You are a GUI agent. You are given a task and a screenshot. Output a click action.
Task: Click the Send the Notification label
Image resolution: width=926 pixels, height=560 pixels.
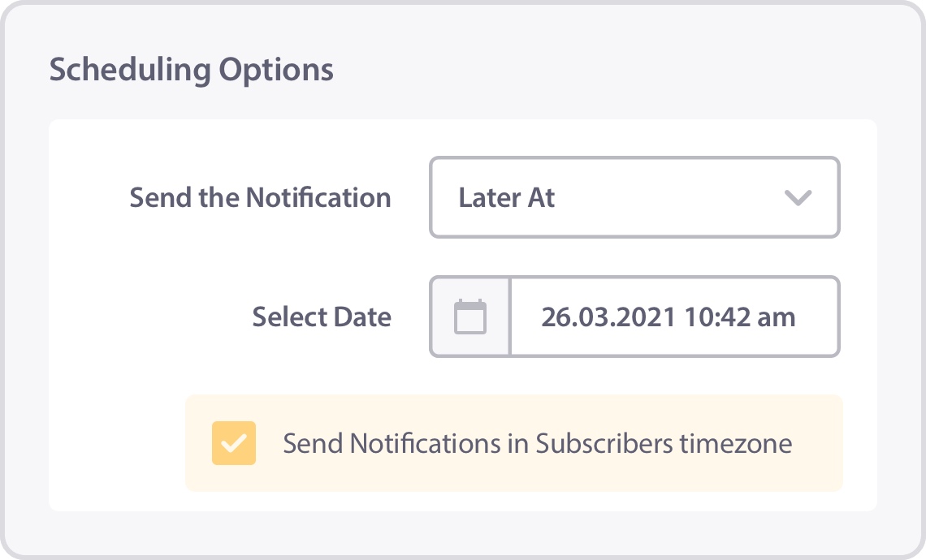261,198
